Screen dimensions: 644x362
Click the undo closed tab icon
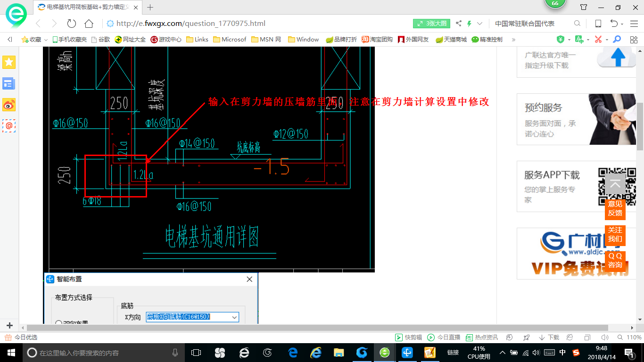point(614,24)
